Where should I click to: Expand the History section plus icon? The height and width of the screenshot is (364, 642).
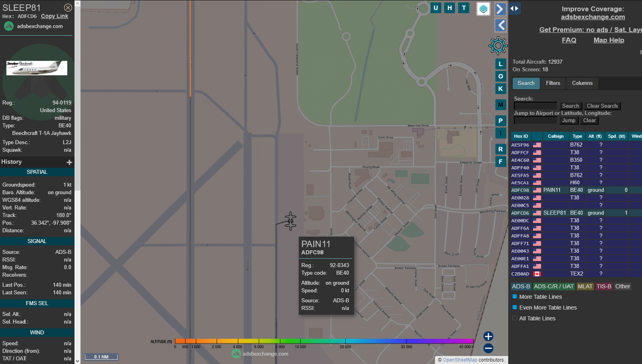69,162
